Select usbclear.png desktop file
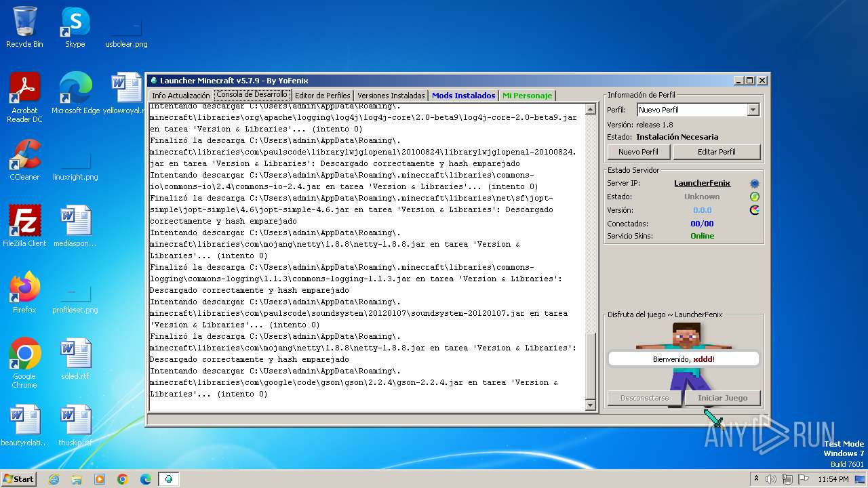Image resolution: width=868 pixels, height=488 pixels. pyautogui.click(x=126, y=30)
